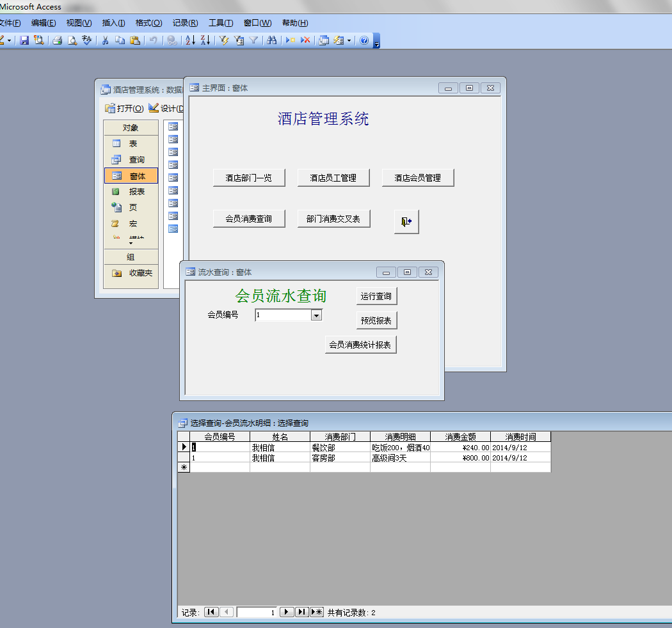Click the New Object icon
The width and height of the screenshot is (672, 628).
coord(339,40)
